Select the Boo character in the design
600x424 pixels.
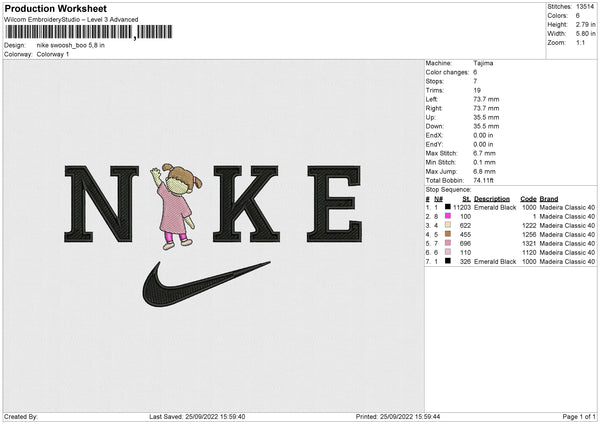click(176, 207)
